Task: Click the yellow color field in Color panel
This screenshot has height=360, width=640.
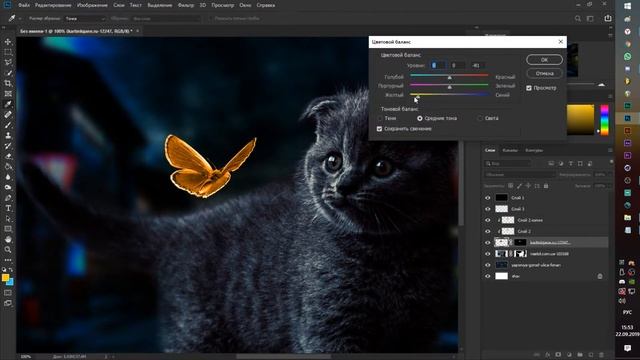Action: coord(580,119)
